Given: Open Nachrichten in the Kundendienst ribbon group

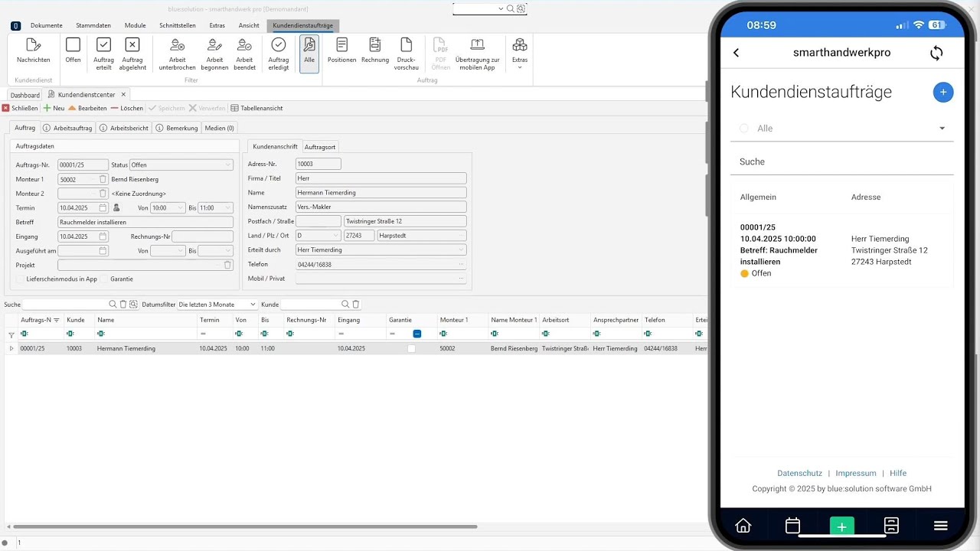Looking at the screenshot, I should tap(34, 51).
